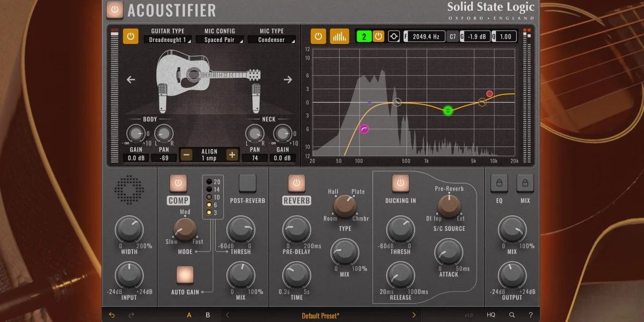Enable the COMP section power switch
This screenshot has height=322, width=644.
click(178, 184)
